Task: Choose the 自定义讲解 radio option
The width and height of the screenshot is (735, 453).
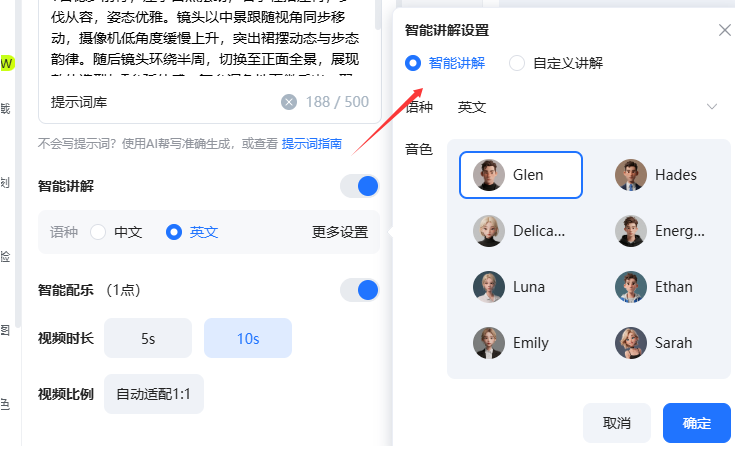Action: 517,63
